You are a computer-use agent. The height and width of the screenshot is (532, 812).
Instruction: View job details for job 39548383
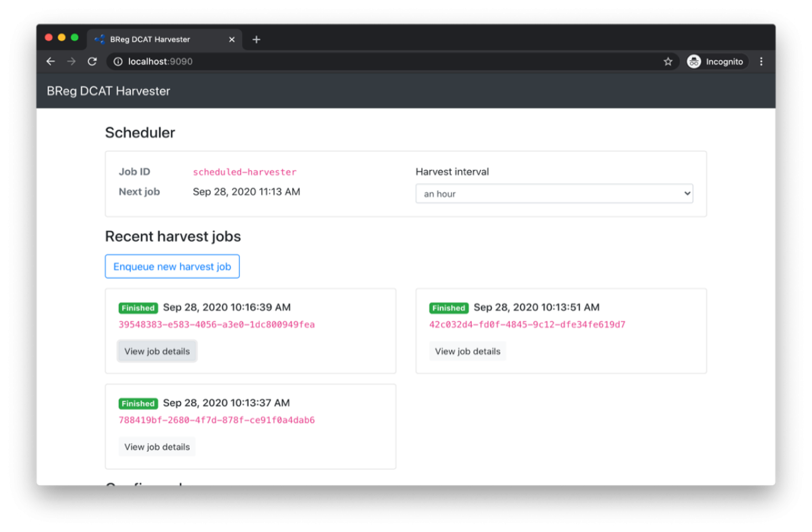point(157,352)
